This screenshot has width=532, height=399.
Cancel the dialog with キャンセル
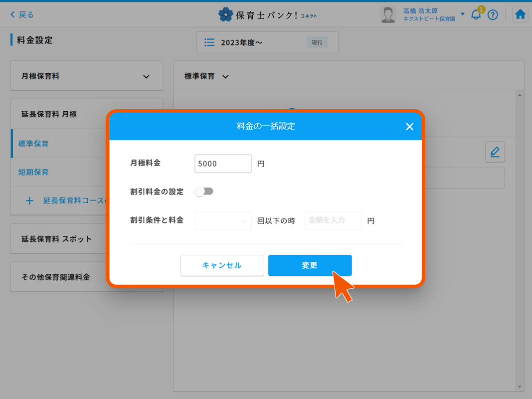[222, 265]
